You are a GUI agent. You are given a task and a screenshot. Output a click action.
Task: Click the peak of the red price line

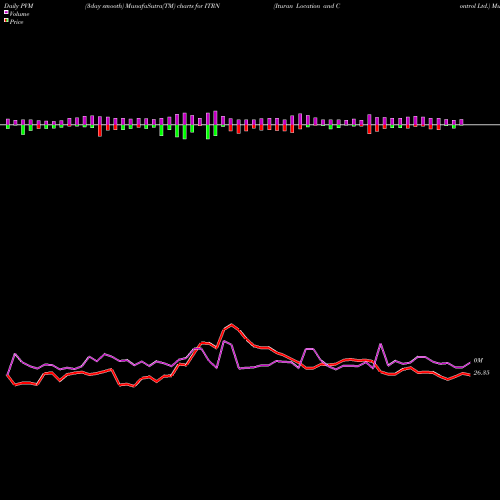coord(232,324)
